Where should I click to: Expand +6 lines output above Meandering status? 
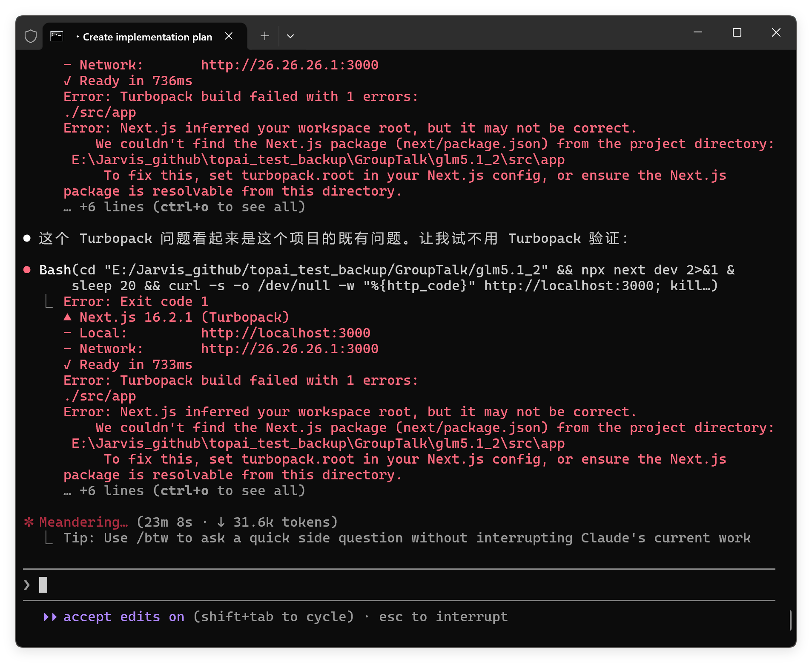click(184, 491)
